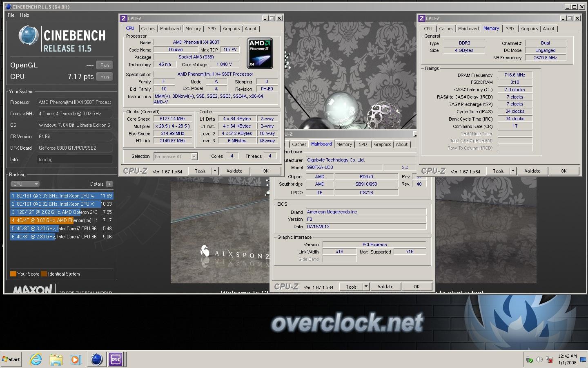Click OK in Mainboard CPU-Z window
588x368 pixels.
[416, 287]
